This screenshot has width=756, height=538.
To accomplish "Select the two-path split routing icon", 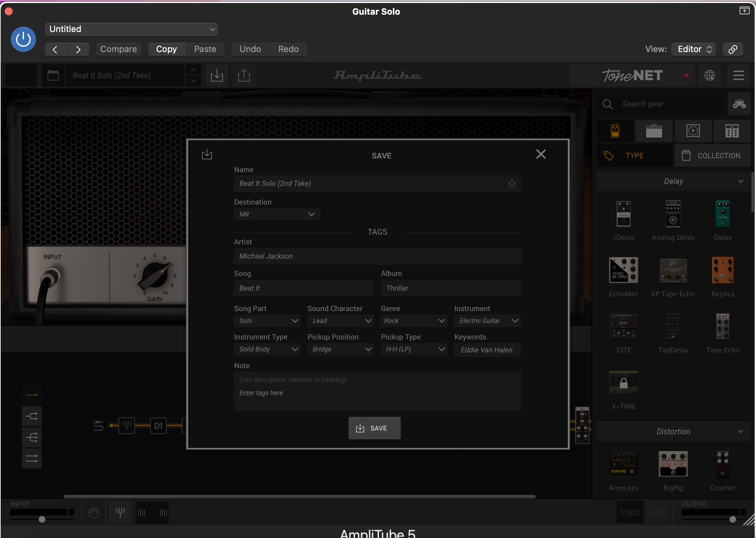I will (x=32, y=416).
